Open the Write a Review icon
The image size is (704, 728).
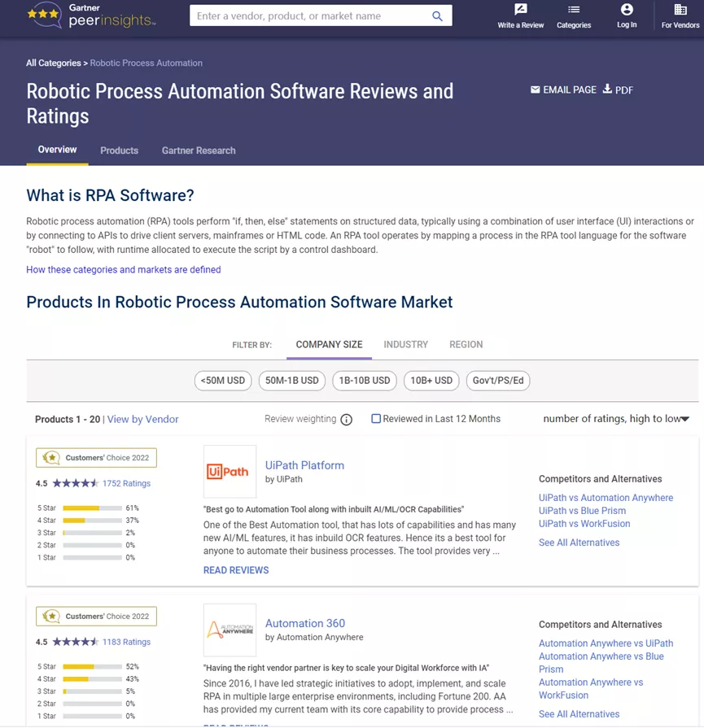[x=520, y=9]
